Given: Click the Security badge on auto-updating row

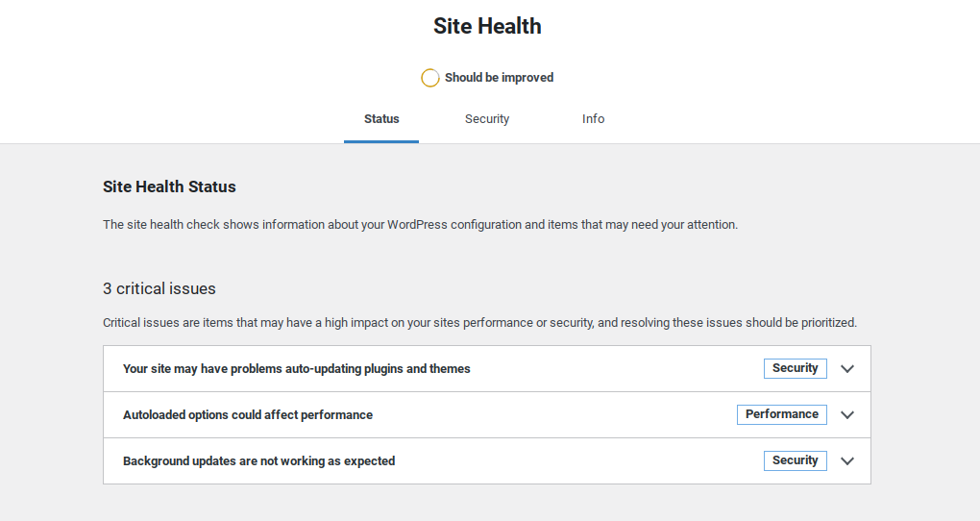Looking at the screenshot, I should 795,368.
